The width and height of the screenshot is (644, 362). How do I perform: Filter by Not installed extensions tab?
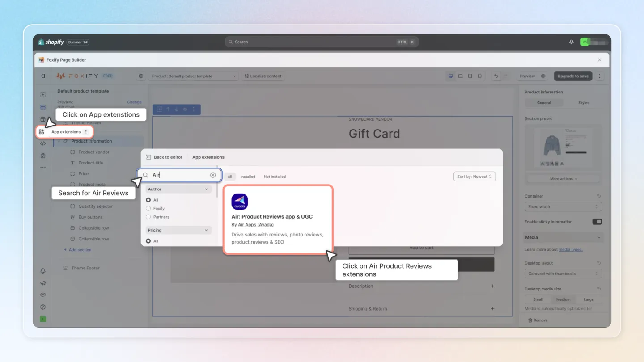point(275,177)
